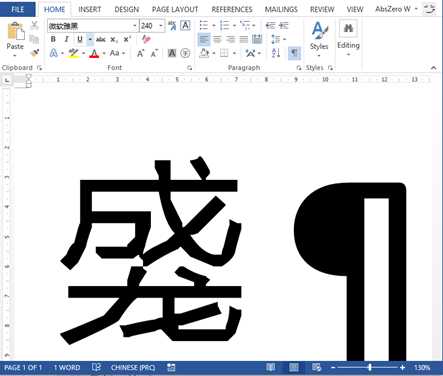Image resolution: width=443 pixels, height=376 pixels.
Task: Apply multilevel list
Action: (245, 26)
